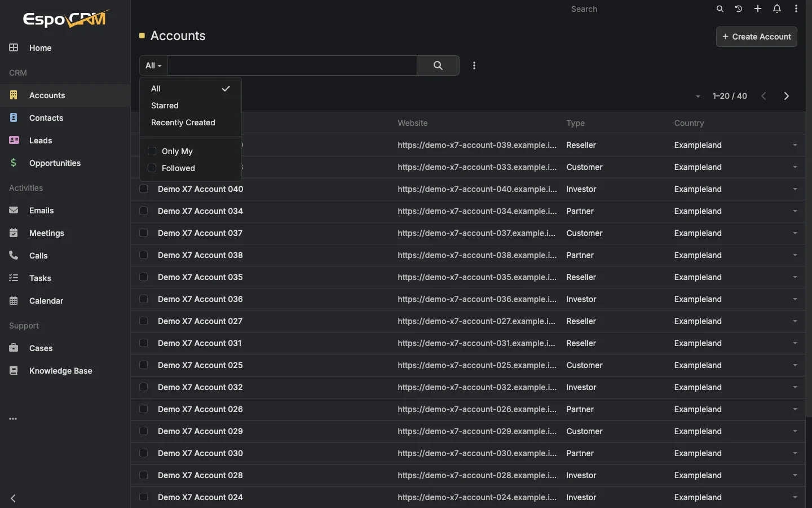Check the Demo X7 Account 038 row
The width and height of the screenshot is (812, 508).
pyautogui.click(x=144, y=255)
